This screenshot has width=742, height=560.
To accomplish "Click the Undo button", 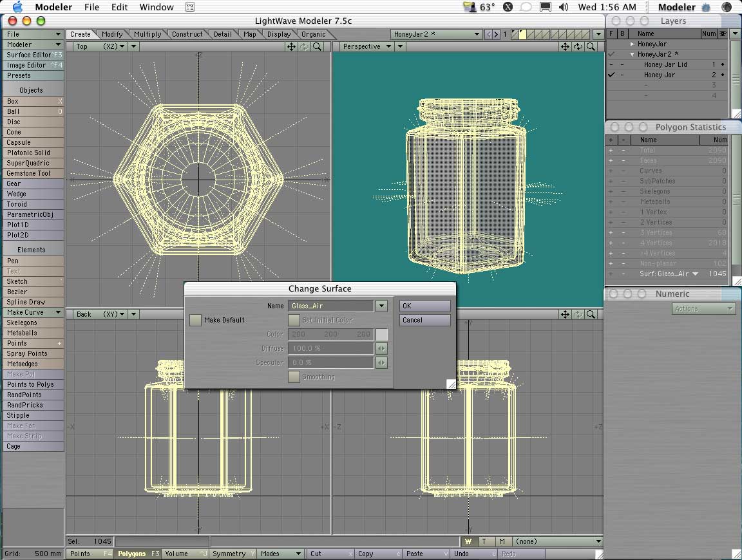I will [x=475, y=554].
